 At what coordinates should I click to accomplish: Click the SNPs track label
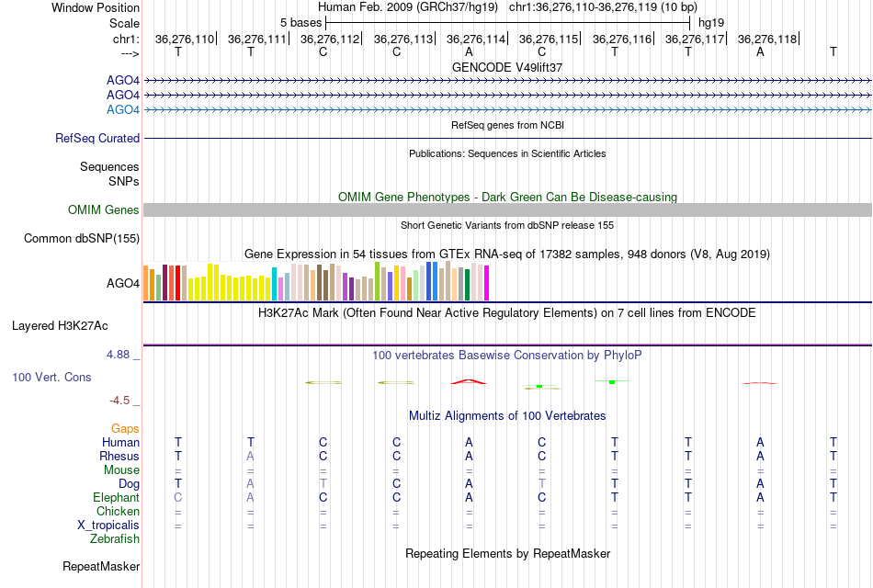(x=124, y=181)
